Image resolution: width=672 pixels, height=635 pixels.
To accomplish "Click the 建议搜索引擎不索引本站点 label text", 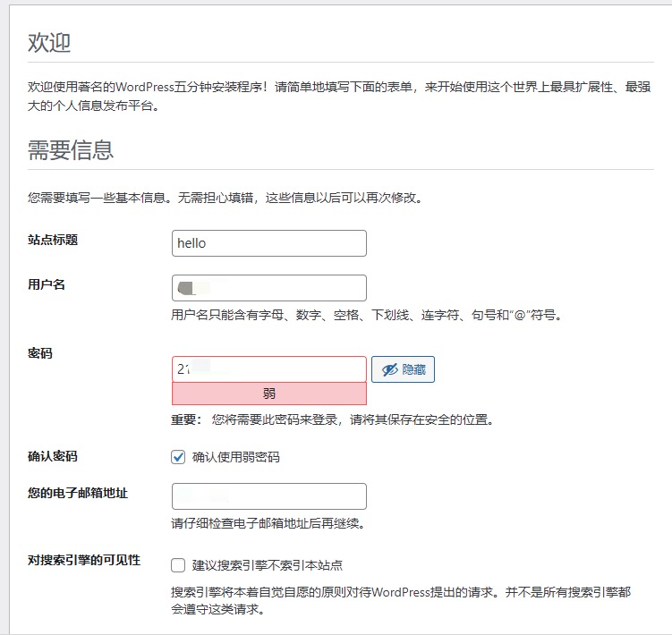I will (268, 565).
